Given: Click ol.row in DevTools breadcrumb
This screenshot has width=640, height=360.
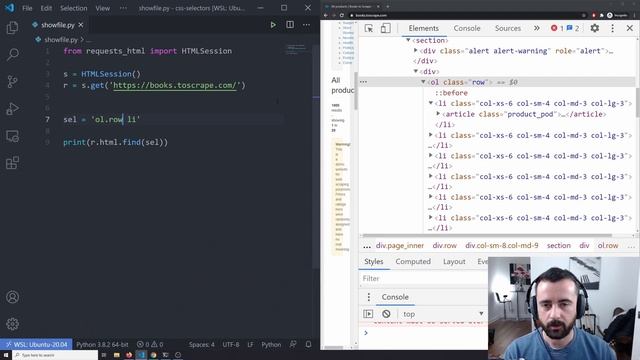Looking at the screenshot, I should 608,246.
